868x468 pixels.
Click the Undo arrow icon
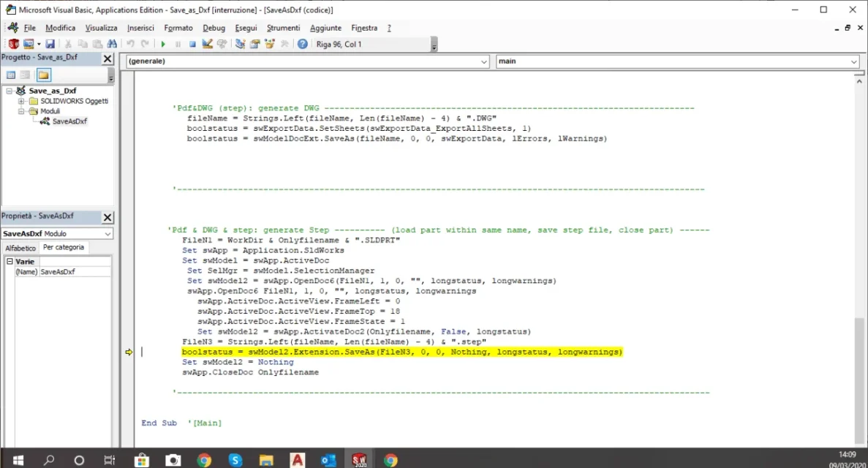pyautogui.click(x=130, y=44)
